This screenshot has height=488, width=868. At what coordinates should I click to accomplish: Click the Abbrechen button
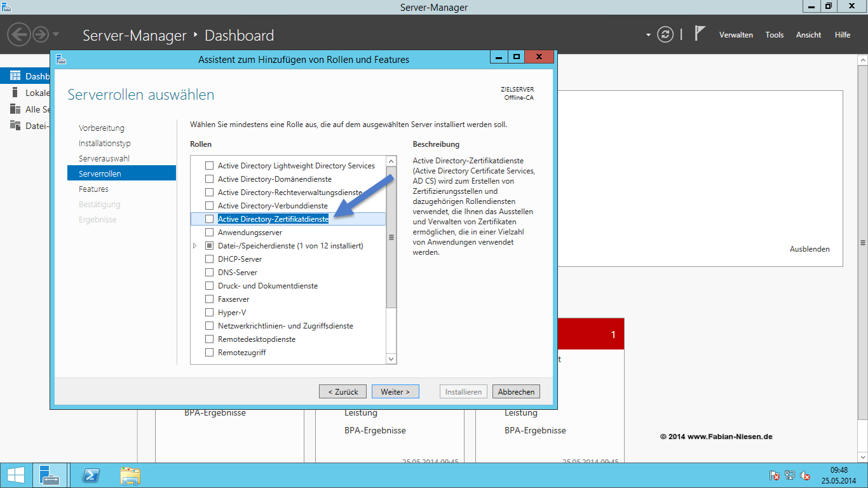[516, 391]
